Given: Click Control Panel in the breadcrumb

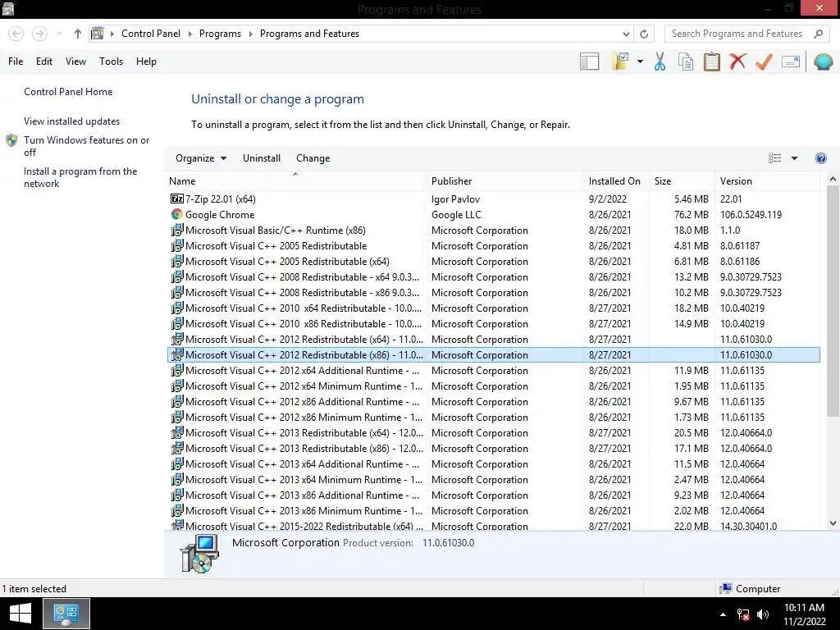Looking at the screenshot, I should click(151, 34).
